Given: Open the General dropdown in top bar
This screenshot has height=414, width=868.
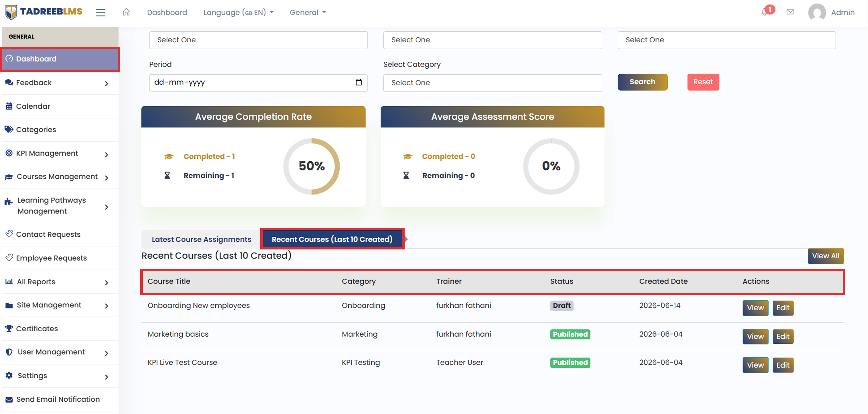Looking at the screenshot, I should (x=308, y=12).
